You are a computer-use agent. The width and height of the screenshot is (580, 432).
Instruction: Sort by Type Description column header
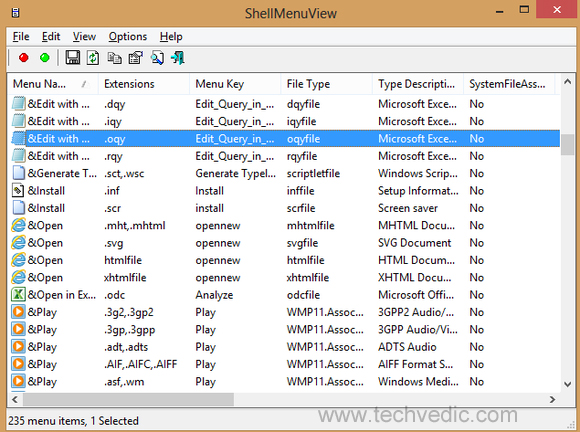[x=418, y=84]
